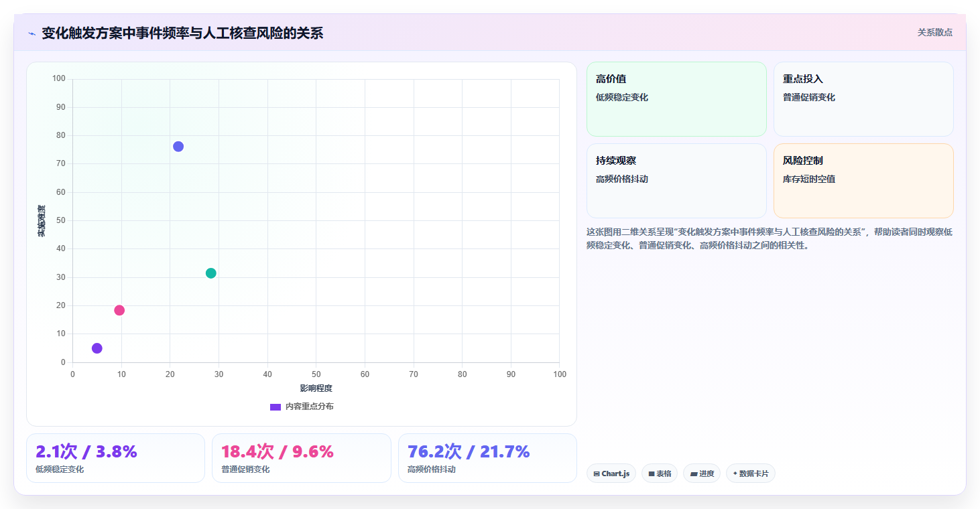Screen dimensions: 980x509
Task: Click the lightning icon beside the title
Action: 32,33
